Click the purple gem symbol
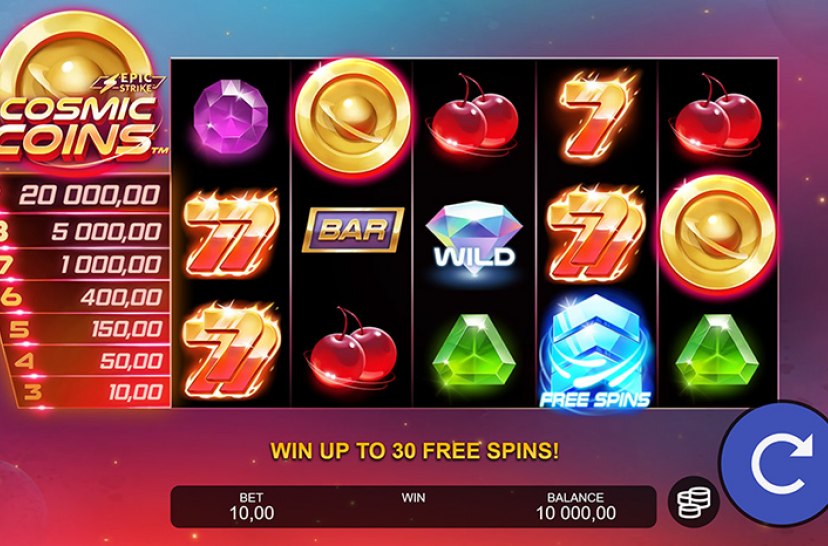 [x=230, y=117]
